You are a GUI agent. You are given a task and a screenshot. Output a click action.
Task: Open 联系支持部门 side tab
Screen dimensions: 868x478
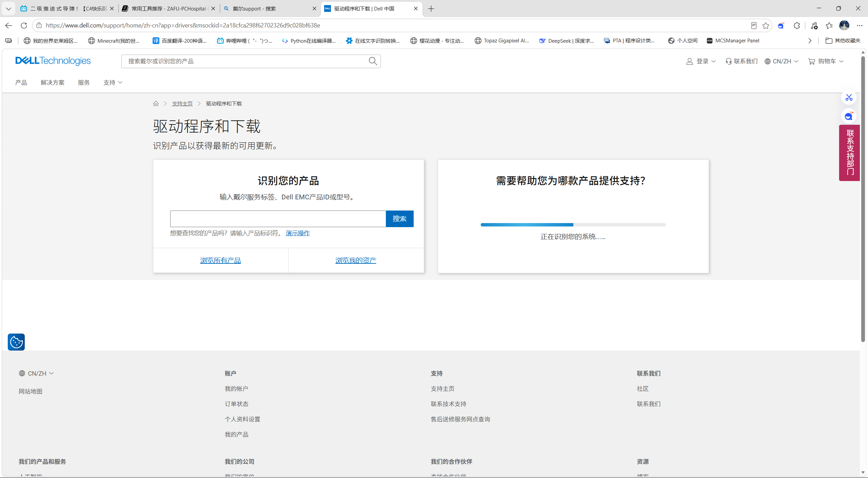[x=849, y=153]
